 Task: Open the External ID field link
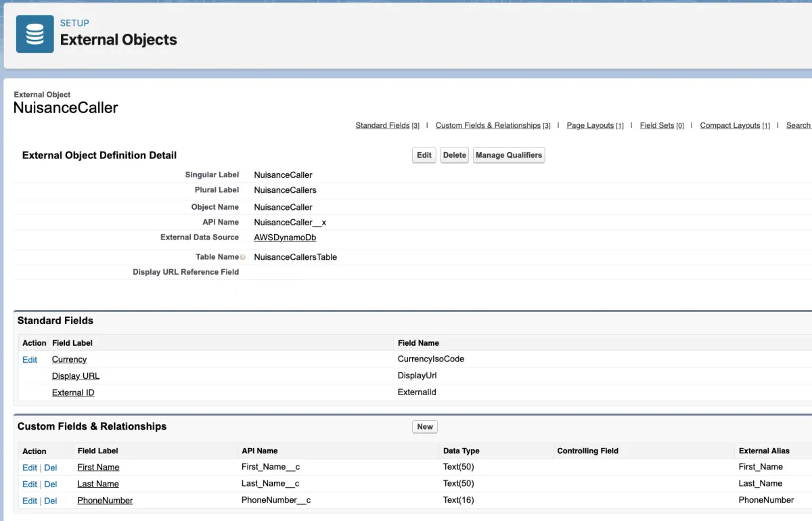click(x=73, y=392)
